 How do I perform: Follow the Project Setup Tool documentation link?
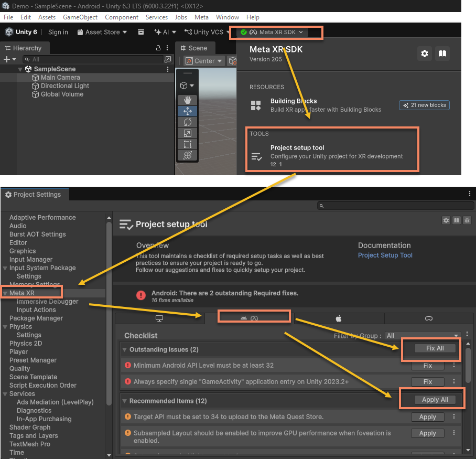point(385,255)
